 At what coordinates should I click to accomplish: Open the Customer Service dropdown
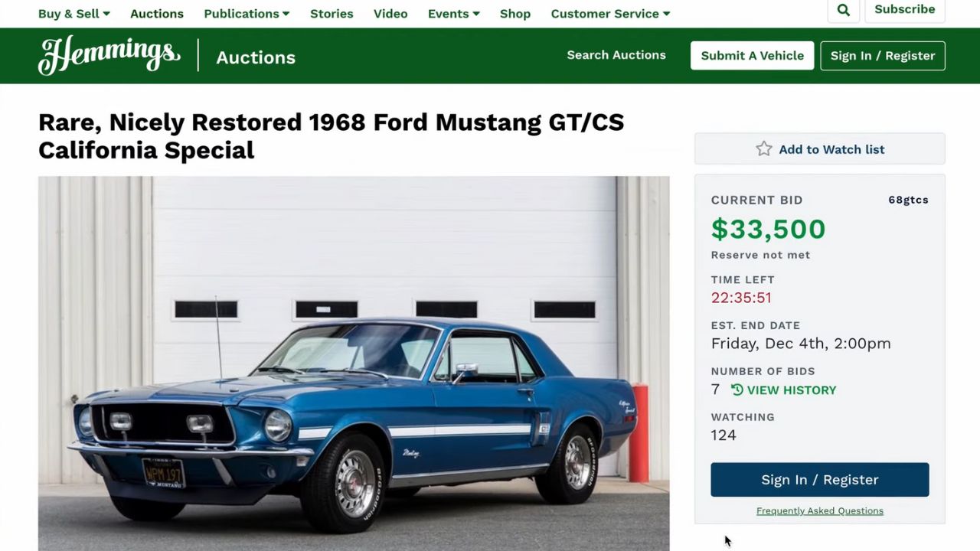[x=610, y=14]
